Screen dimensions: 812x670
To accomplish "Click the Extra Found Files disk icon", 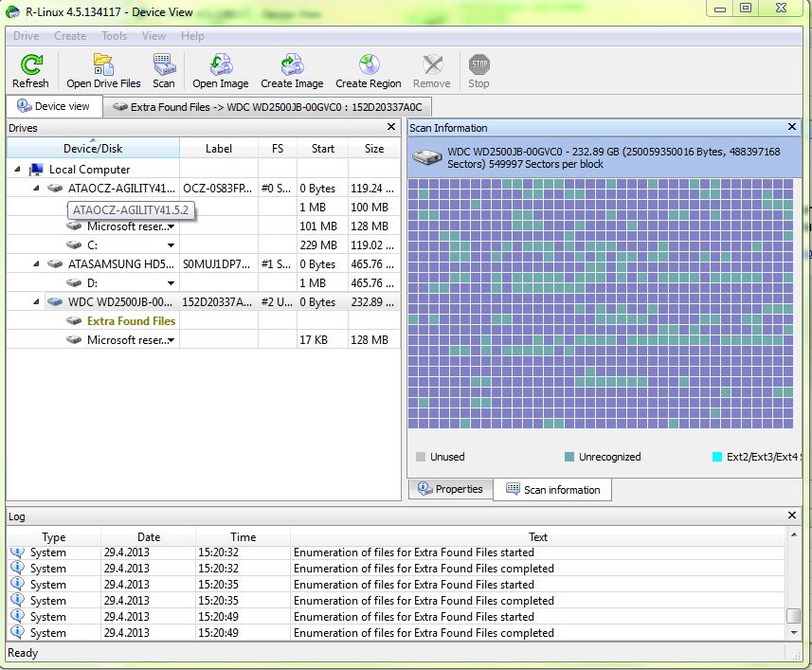I will (74, 320).
